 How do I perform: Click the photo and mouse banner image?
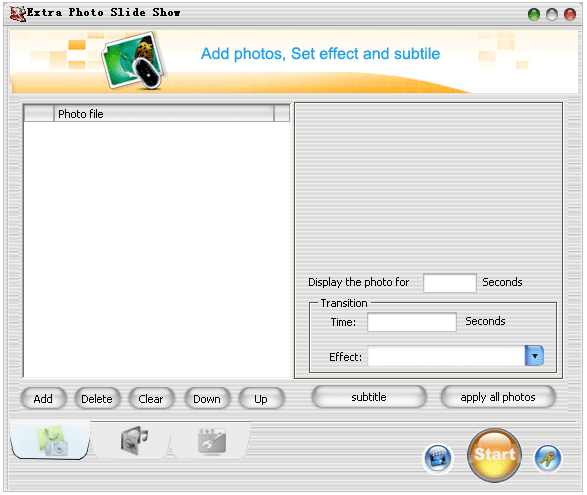coord(134,61)
